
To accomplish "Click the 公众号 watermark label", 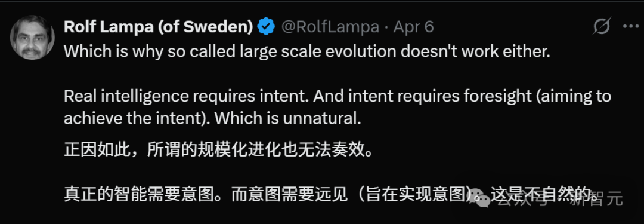I will (x=523, y=200).
